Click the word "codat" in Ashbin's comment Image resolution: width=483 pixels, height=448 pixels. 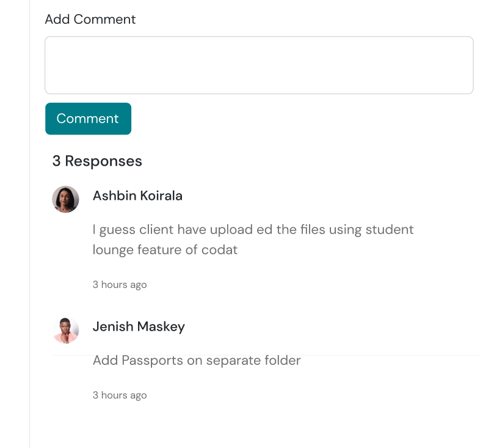pyautogui.click(x=219, y=249)
